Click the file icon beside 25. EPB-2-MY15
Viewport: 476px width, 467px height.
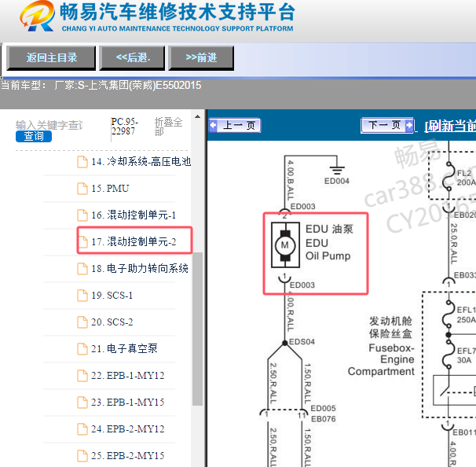point(82,456)
